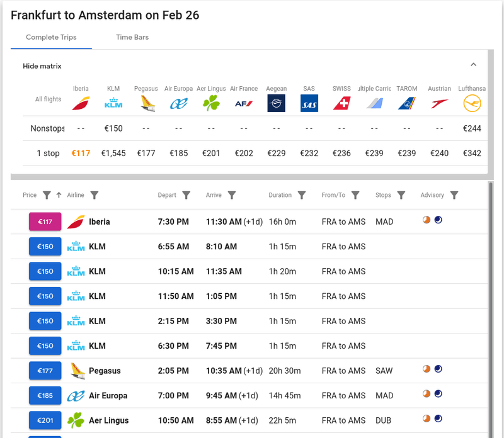Click the orange €117 one-stop matrix price

tap(81, 153)
